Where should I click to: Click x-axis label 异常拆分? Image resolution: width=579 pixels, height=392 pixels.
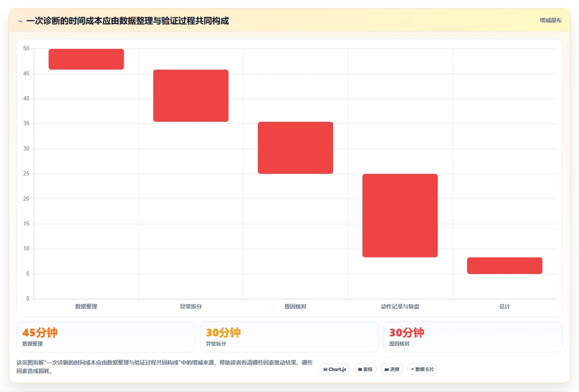191,306
